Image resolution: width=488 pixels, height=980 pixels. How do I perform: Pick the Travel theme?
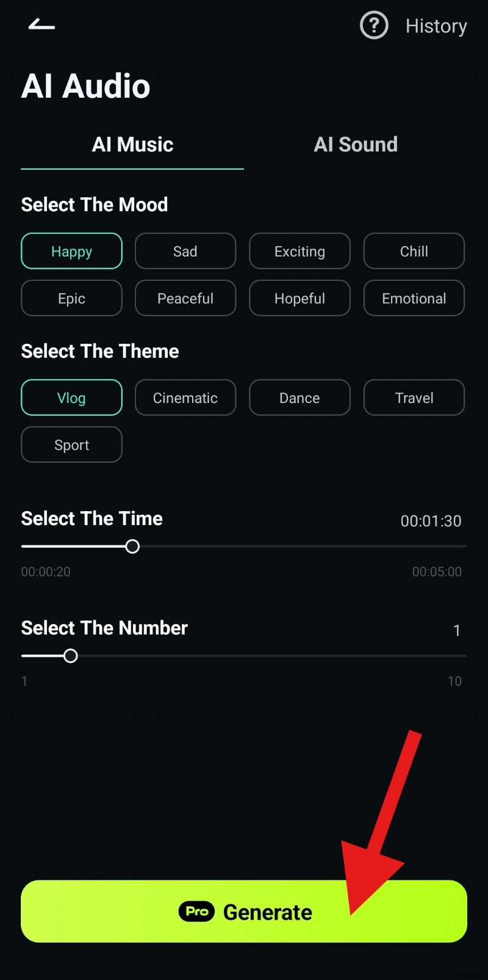414,397
